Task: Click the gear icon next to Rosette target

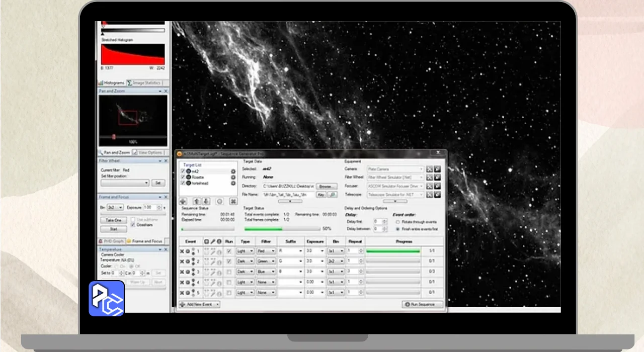Action: coord(233,178)
